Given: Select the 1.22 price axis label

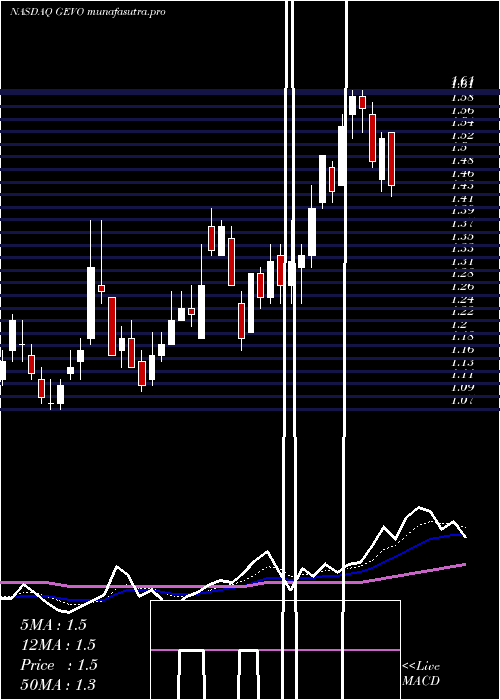Looking at the screenshot, I should (463, 312).
